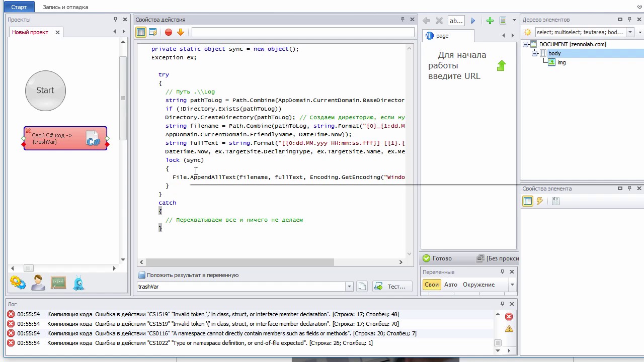Select DOCUMENT [zennolab.com] tree item
Viewport: 644px width, 362px height.
click(573, 44)
